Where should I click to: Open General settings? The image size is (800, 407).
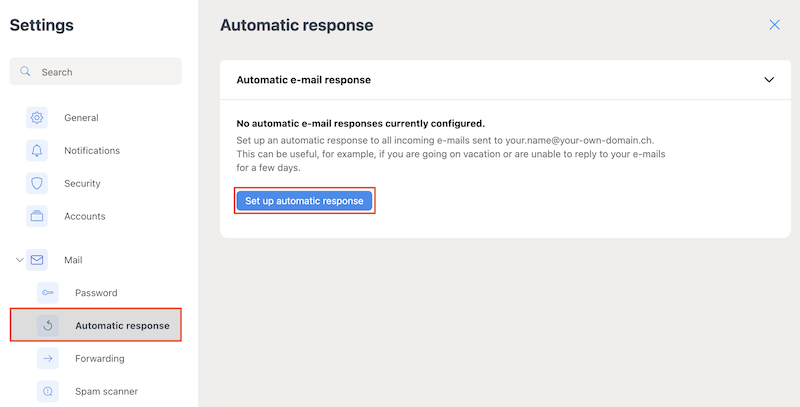[81, 118]
